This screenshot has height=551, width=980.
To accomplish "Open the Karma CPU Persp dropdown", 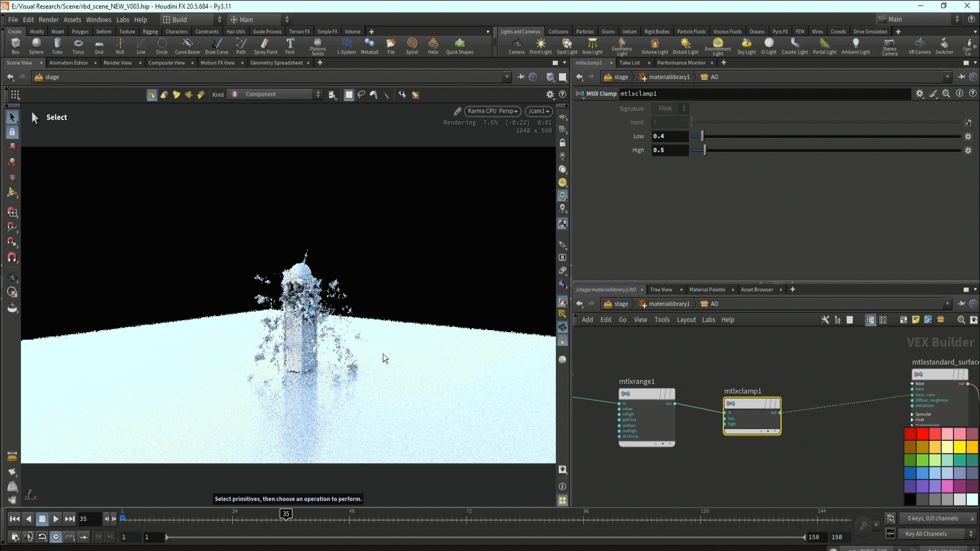I will point(493,111).
